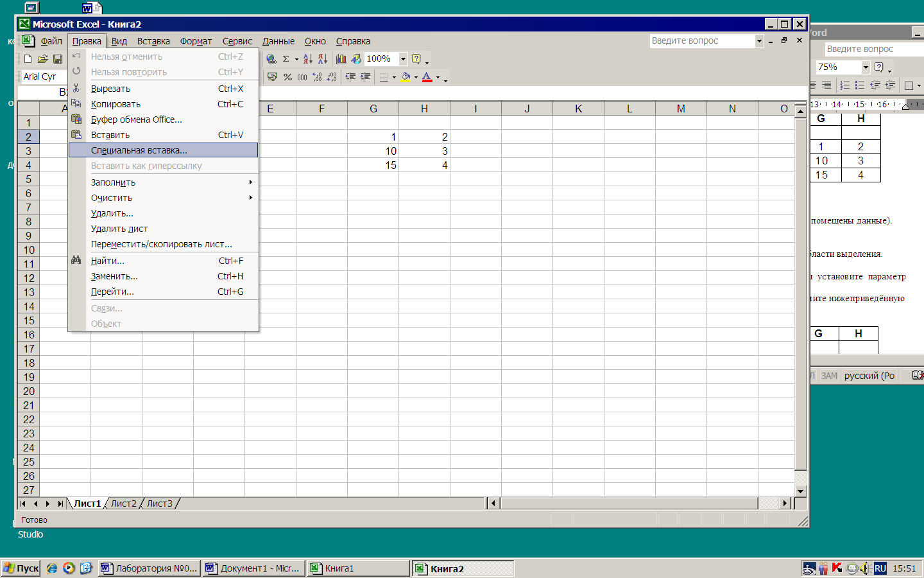Viewport: 924px width, 578px height.
Task: Click the Save diskette icon
Action: tap(58, 59)
